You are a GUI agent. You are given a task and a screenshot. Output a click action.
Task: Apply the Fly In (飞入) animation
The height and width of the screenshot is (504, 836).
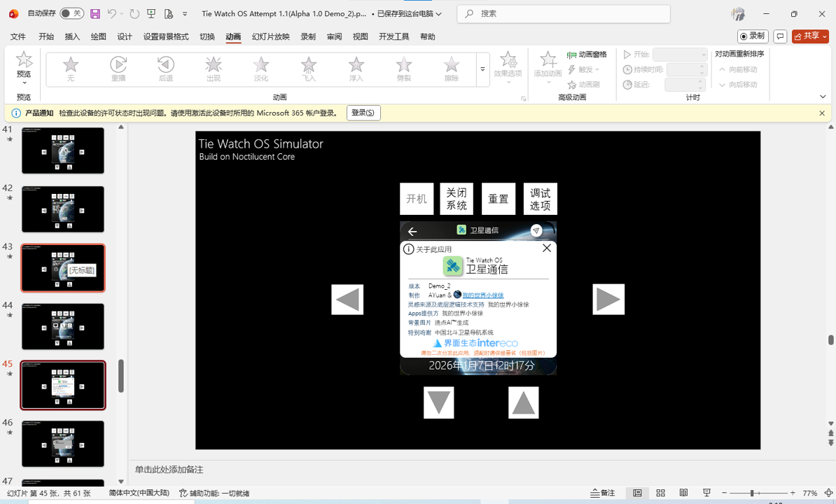point(308,69)
